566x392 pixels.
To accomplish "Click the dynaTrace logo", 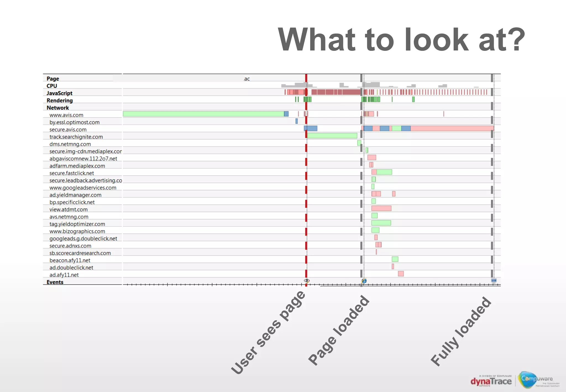I will [491, 381].
